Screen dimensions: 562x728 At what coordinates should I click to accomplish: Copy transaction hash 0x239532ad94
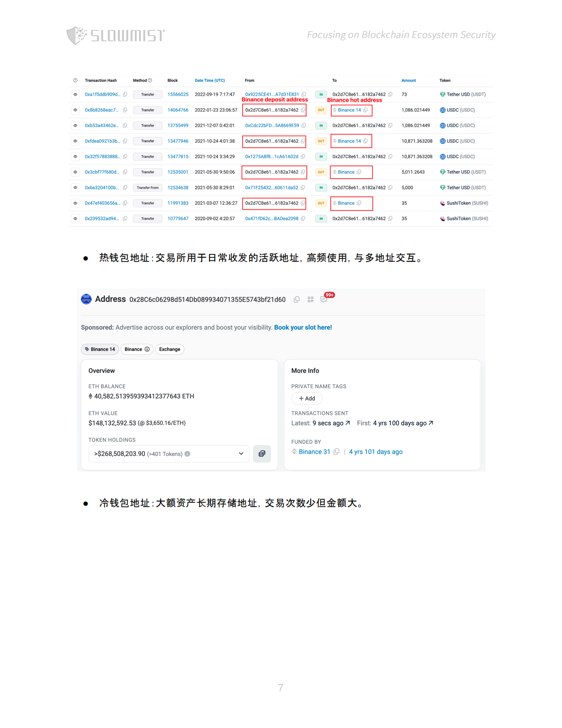click(x=125, y=219)
